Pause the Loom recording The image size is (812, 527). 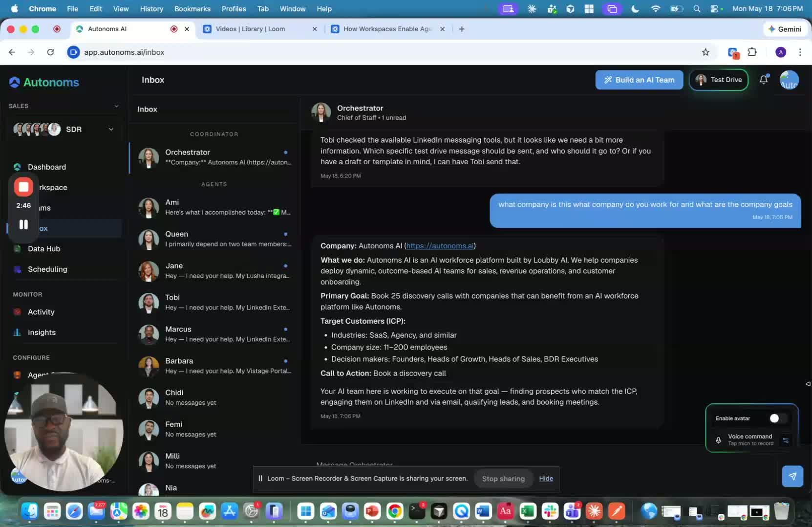[23, 224]
